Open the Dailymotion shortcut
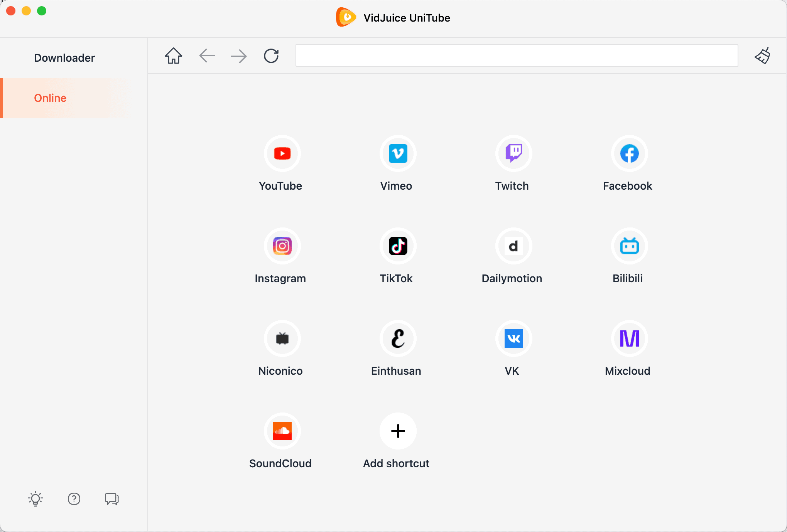Viewport: 787px width, 532px height. point(513,246)
